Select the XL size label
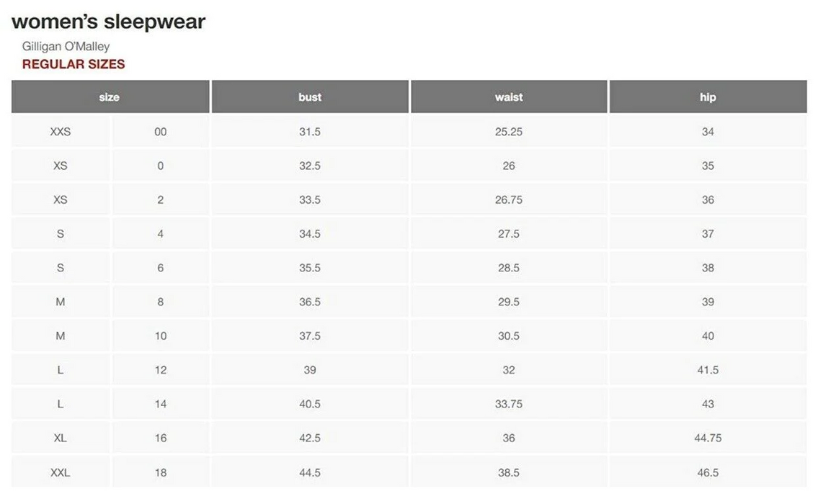This screenshot has width=818, height=504. coord(61,438)
